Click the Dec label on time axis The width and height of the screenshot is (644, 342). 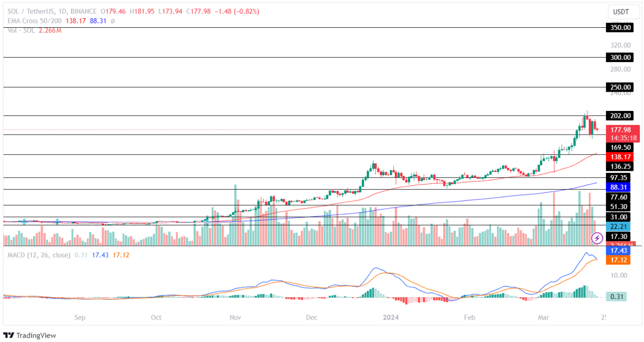click(312, 317)
